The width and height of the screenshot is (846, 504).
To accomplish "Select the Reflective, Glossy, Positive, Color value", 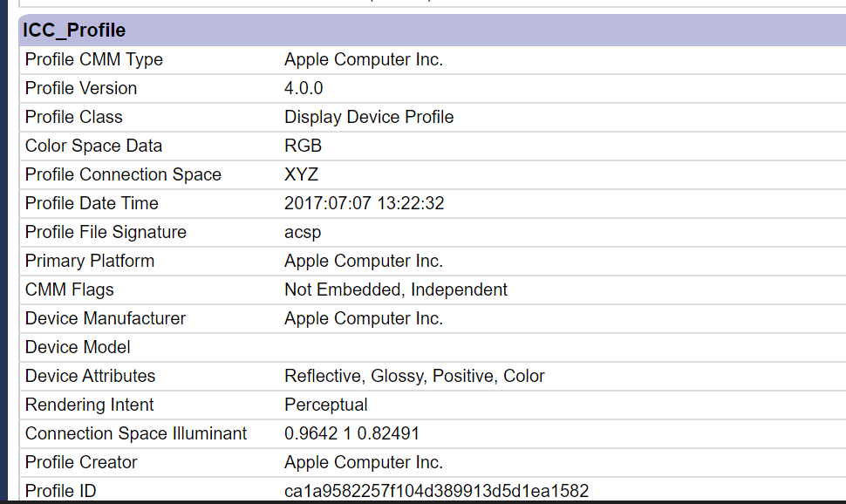I will [414, 377].
